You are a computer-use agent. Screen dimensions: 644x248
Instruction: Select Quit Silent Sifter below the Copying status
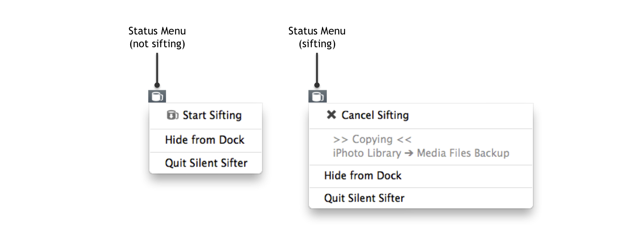tap(421, 198)
